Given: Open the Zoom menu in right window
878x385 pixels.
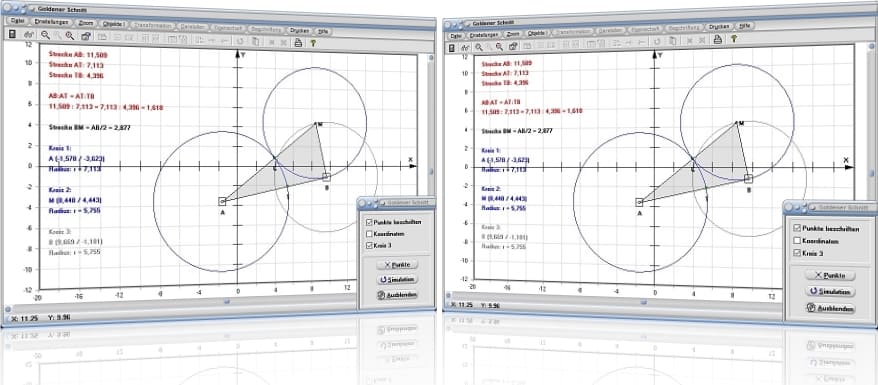Looking at the screenshot, I should tap(513, 34).
